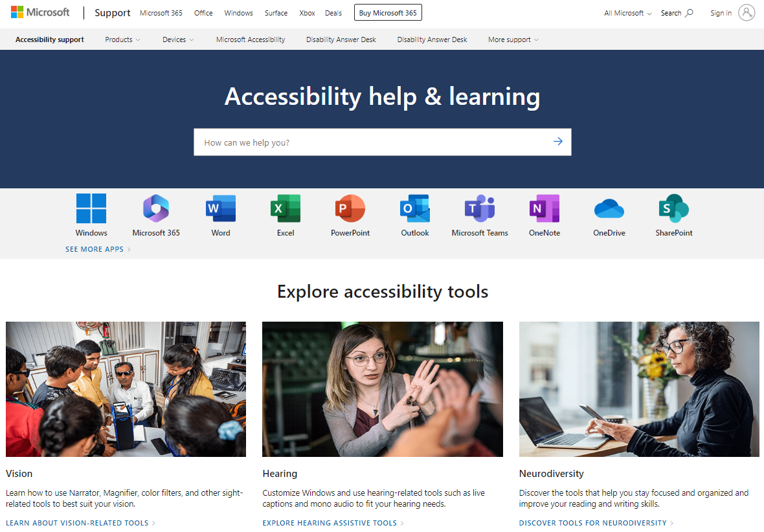
Task: Open the Microsoft Teams icon
Action: coord(480,209)
